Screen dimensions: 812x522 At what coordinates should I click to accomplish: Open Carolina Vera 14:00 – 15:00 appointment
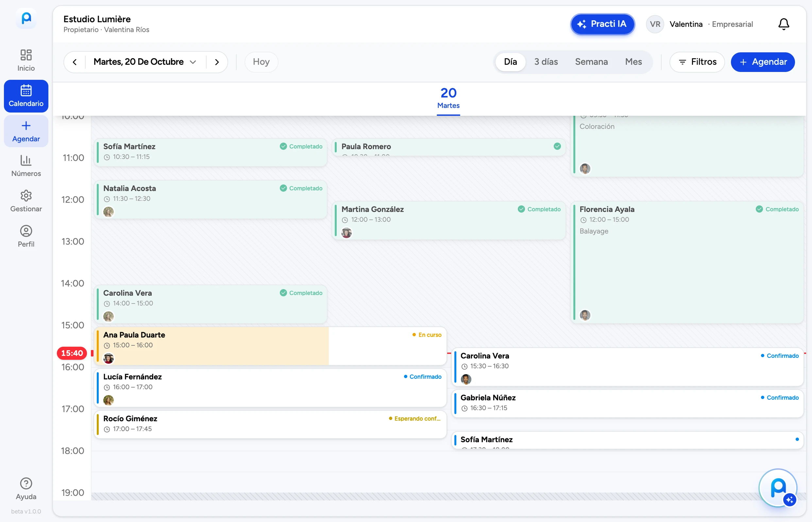pos(211,304)
